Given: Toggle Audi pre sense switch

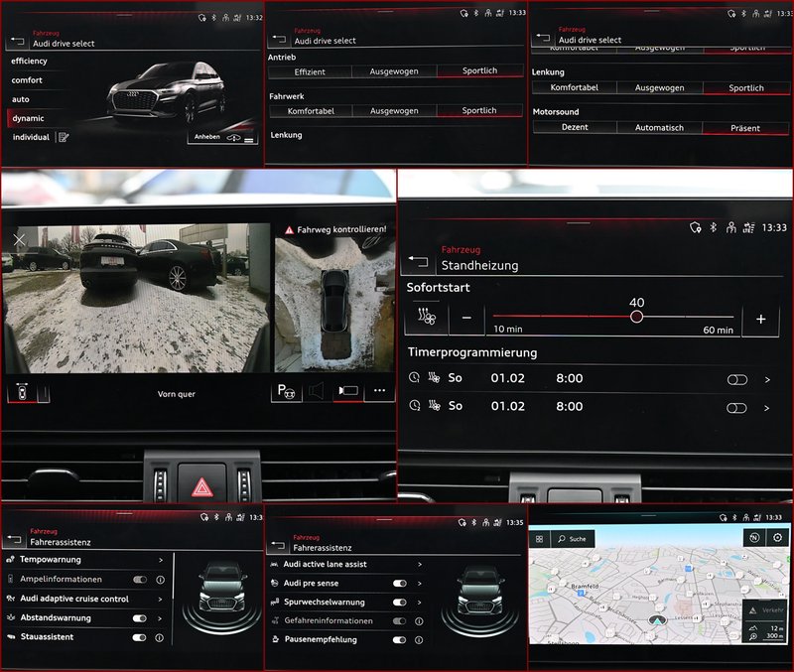Looking at the screenshot, I should [x=399, y=583].
